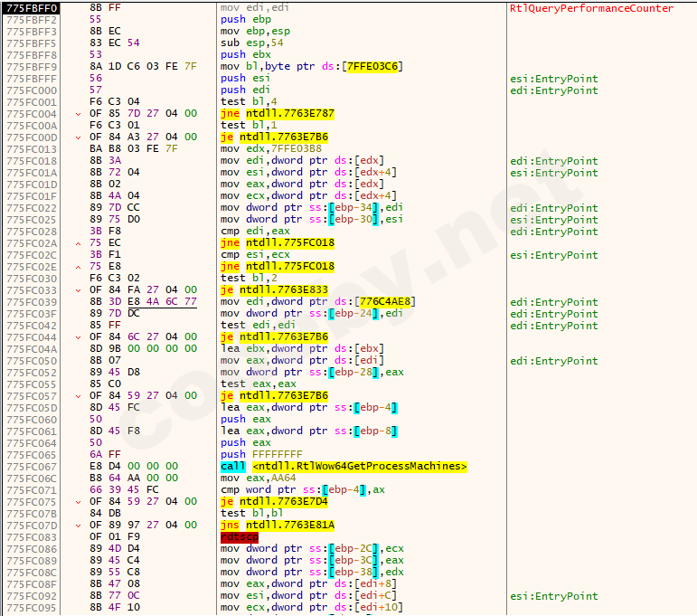Click the jump arrow beside address 775FC07D
Screen dimensions: 697x616
[x=79, y=526]
